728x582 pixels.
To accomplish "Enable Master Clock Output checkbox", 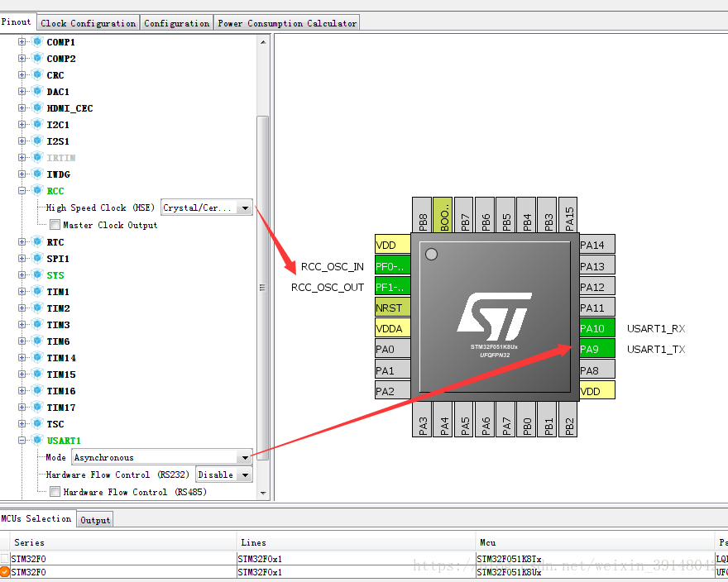I will (x=55, y=225).
